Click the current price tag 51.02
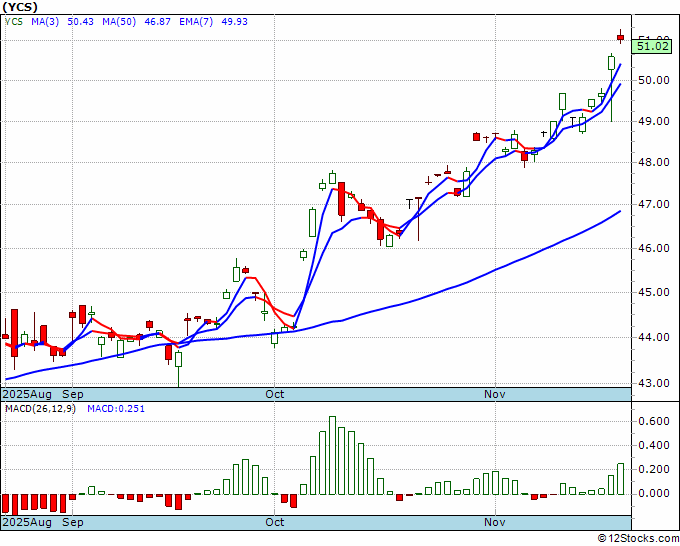The height and width of the screenshot is (546, 680). [653, 46]
